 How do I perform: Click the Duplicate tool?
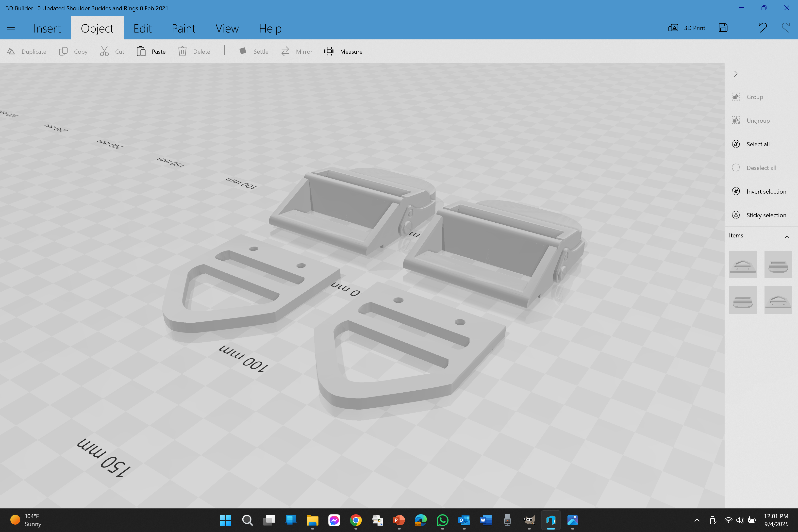(x=26, y=51)
